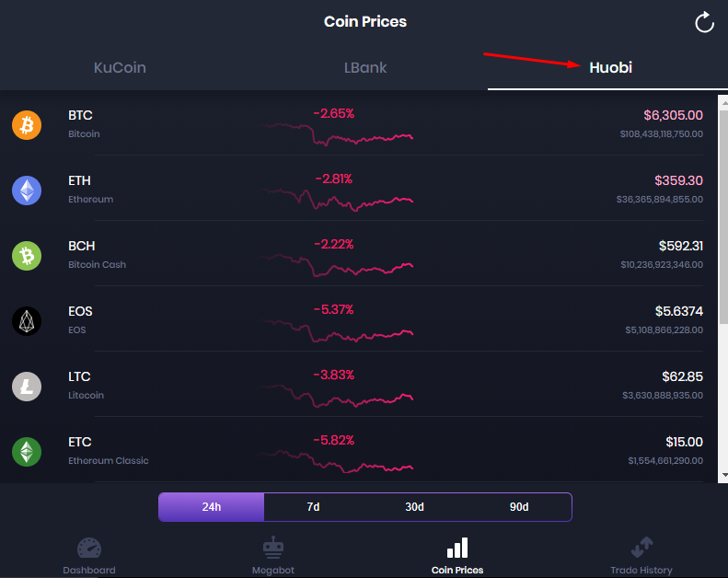Click the scrollbar down arrow
This screenshot has width=728, height=578.
[723, 476]
